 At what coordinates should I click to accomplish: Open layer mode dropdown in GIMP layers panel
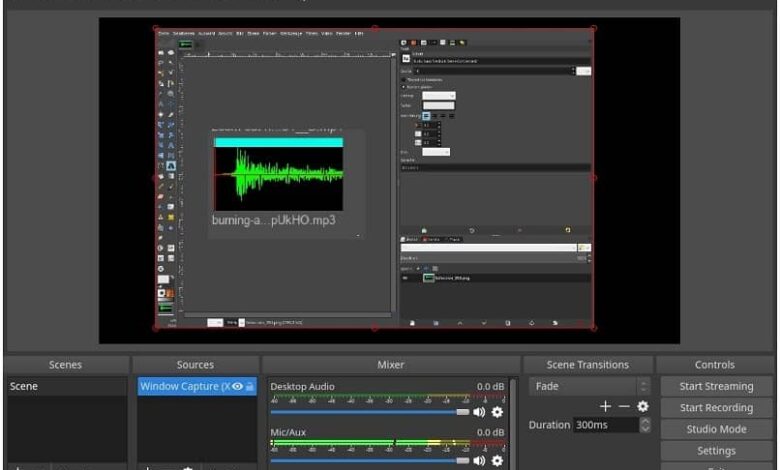(x=488, y=248)
